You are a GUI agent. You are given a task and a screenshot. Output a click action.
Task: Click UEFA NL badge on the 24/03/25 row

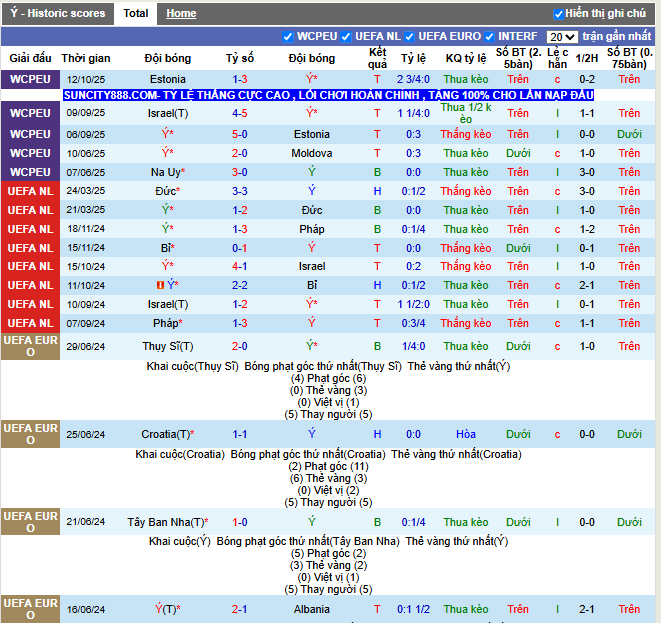(x=30, y=191)
